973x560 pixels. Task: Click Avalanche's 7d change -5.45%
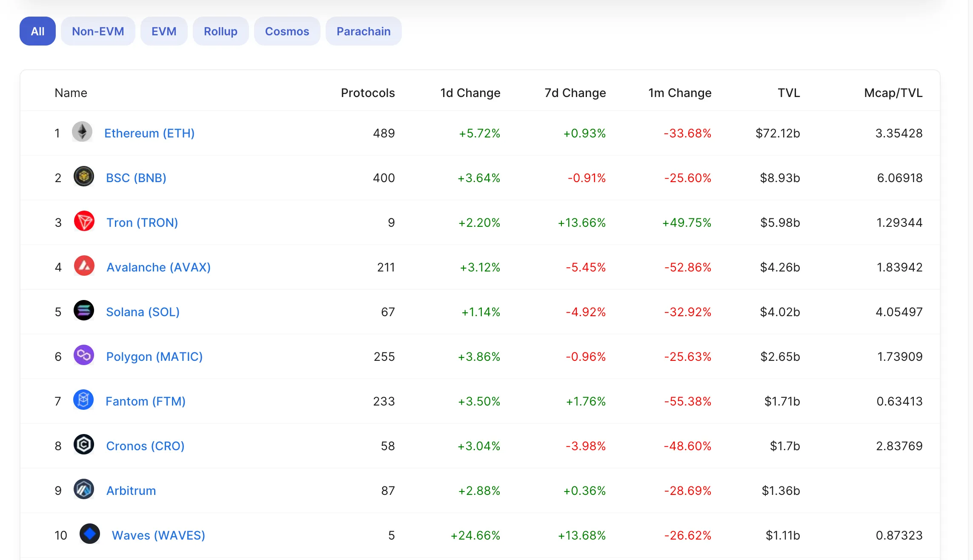tap(586, 267)
